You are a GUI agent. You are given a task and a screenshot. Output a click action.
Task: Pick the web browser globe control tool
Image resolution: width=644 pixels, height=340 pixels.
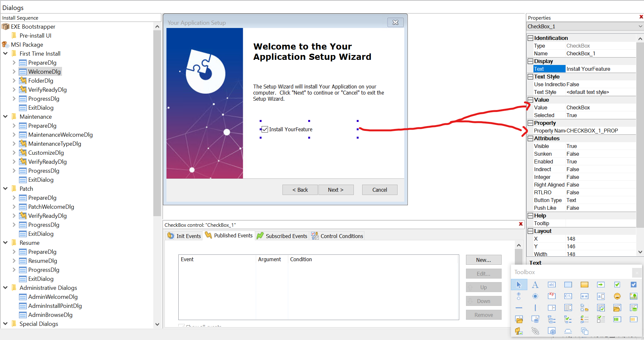pyautogui.click(x=552, y=331)
